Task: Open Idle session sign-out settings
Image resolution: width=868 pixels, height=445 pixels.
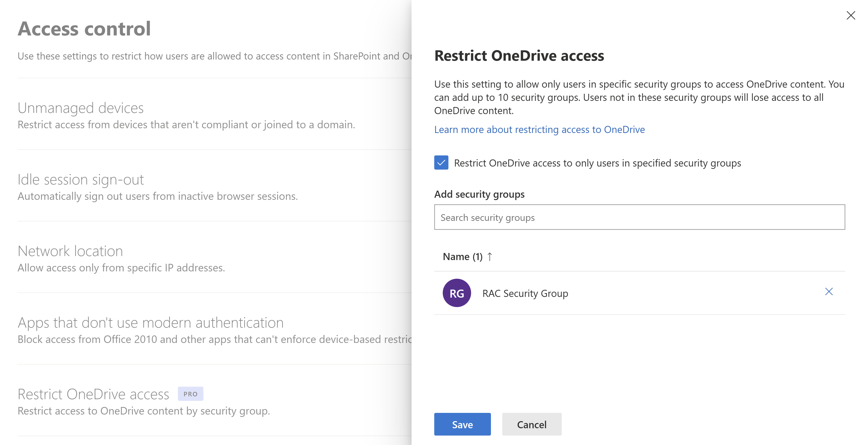Action: tap(81, 180)
